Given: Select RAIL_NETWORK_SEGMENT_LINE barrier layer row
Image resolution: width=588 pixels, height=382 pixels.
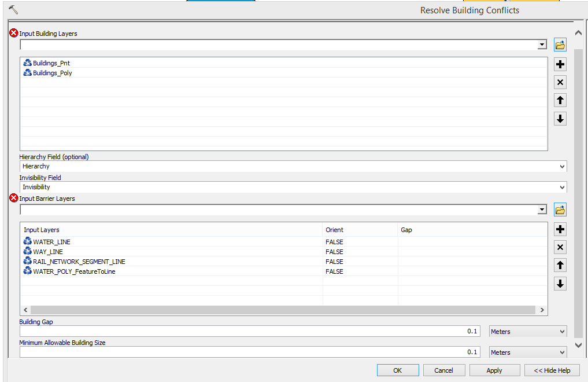Looking at the screenshot, I should [x=284, y=262].
